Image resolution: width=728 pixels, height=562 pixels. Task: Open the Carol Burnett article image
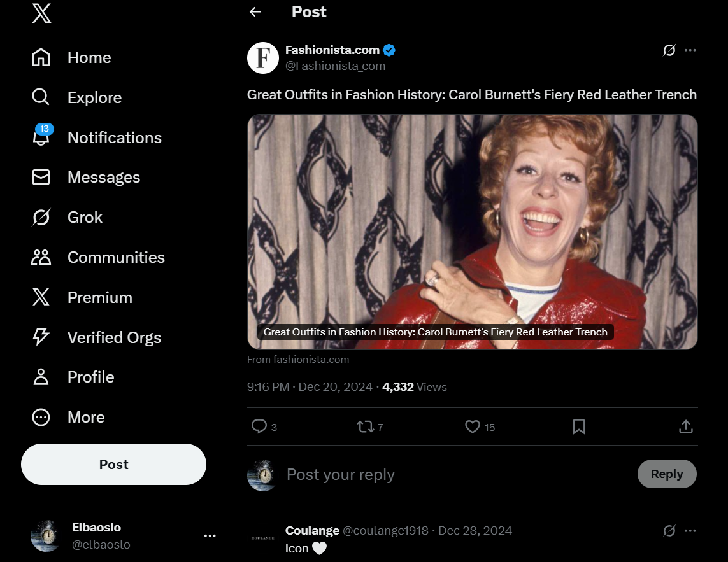point(472,232)
